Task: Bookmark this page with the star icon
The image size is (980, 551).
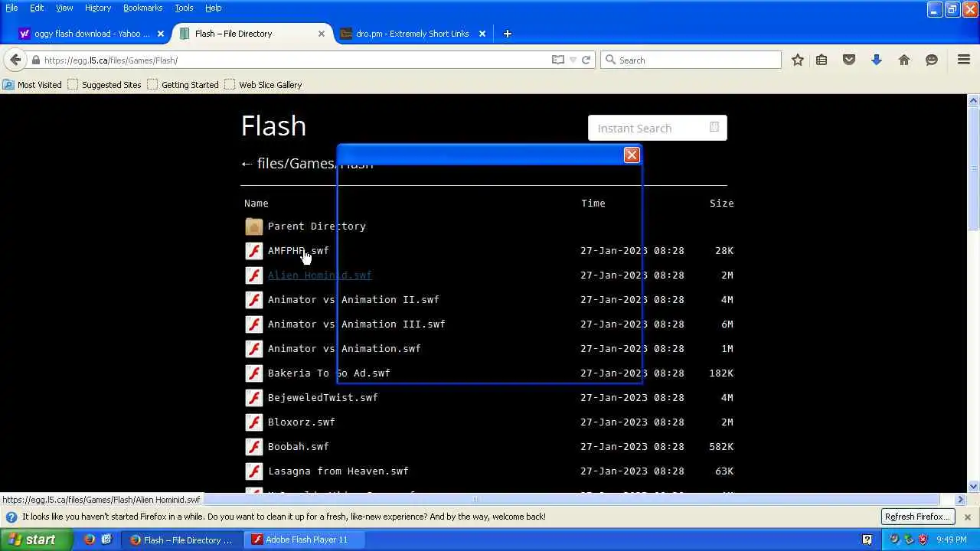Action: click(798, 60)
